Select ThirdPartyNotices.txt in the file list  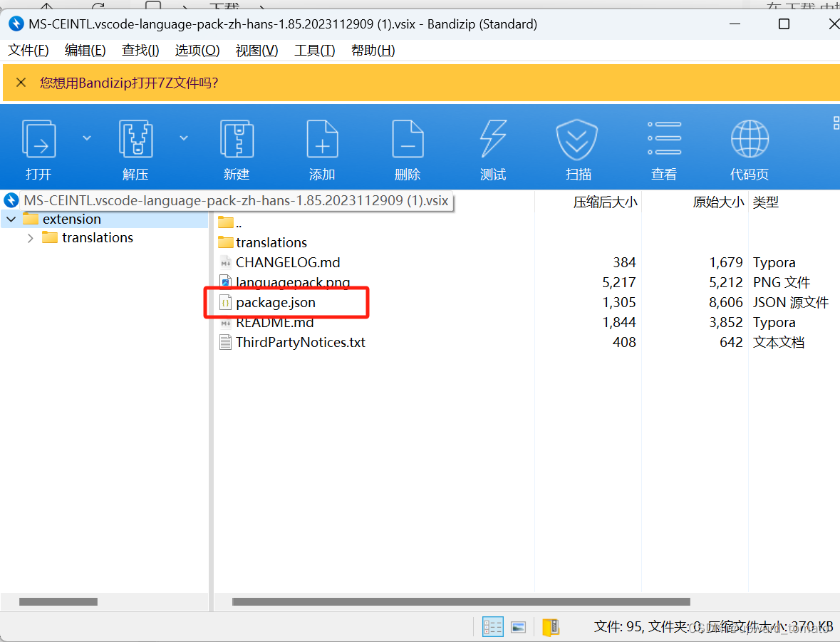pos(300,343)
